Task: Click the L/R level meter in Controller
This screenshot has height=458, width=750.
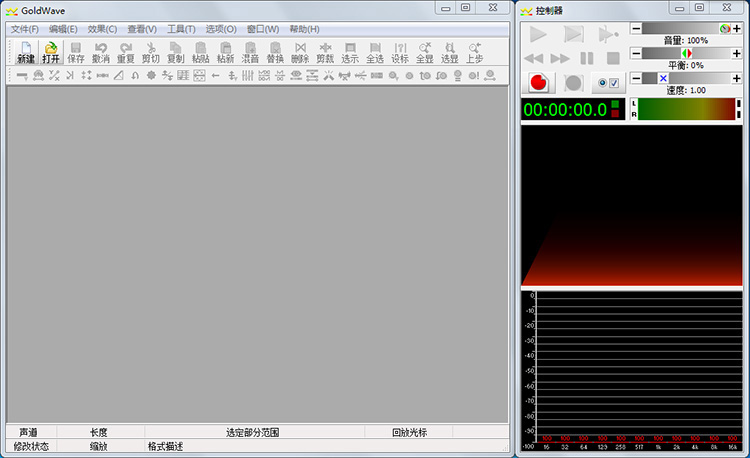Action: tap(686, 109)
